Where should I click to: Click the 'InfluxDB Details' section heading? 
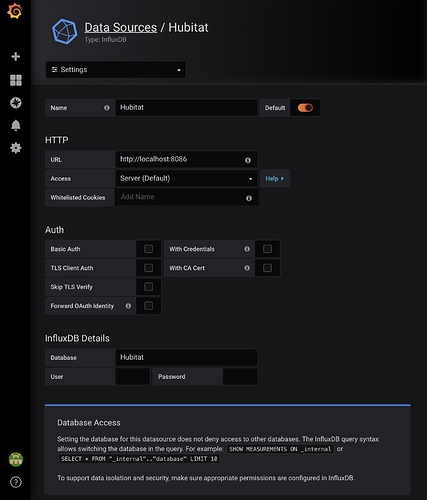[77, 338]
